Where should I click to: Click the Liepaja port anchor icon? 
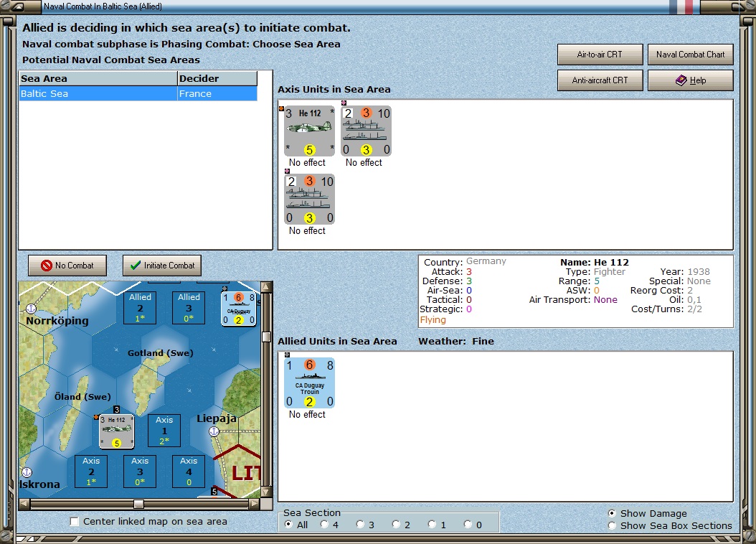[214, 431]
